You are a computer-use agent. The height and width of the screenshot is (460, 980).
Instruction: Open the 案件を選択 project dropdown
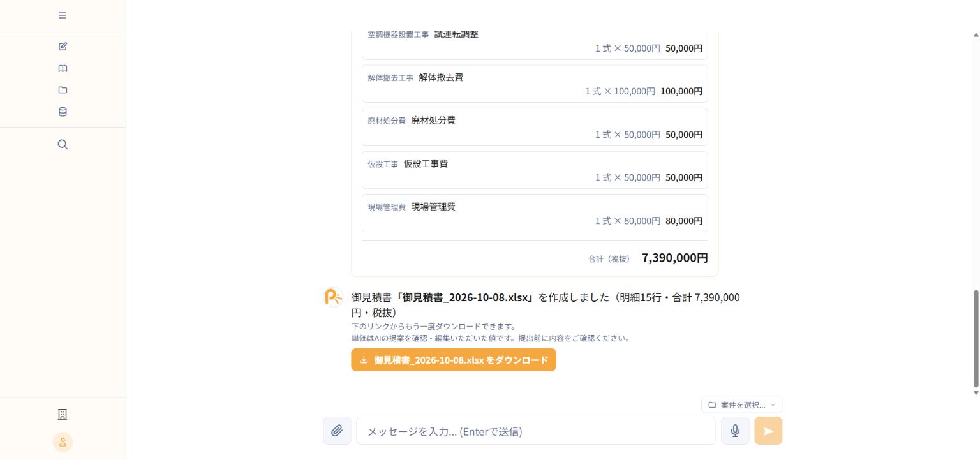(741, 404)
